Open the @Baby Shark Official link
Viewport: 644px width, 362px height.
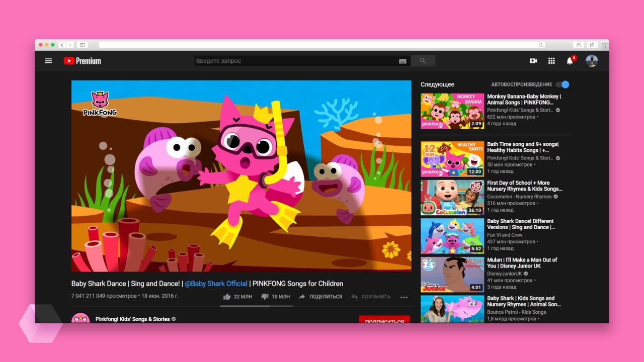216,284
